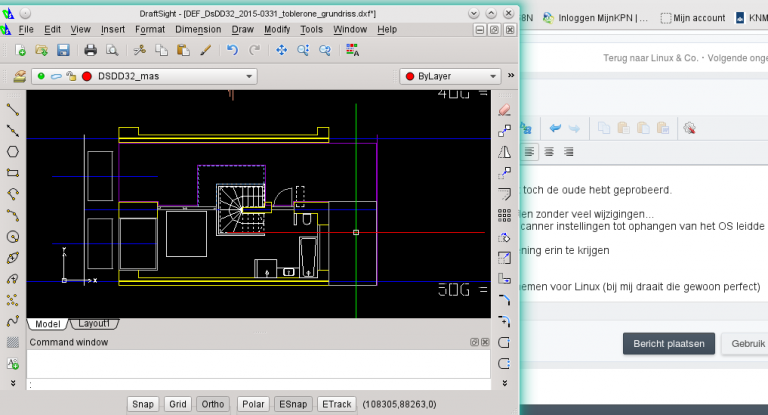Toggle Ortho mode button
768x415 pixels.
(x=211, y=404)
